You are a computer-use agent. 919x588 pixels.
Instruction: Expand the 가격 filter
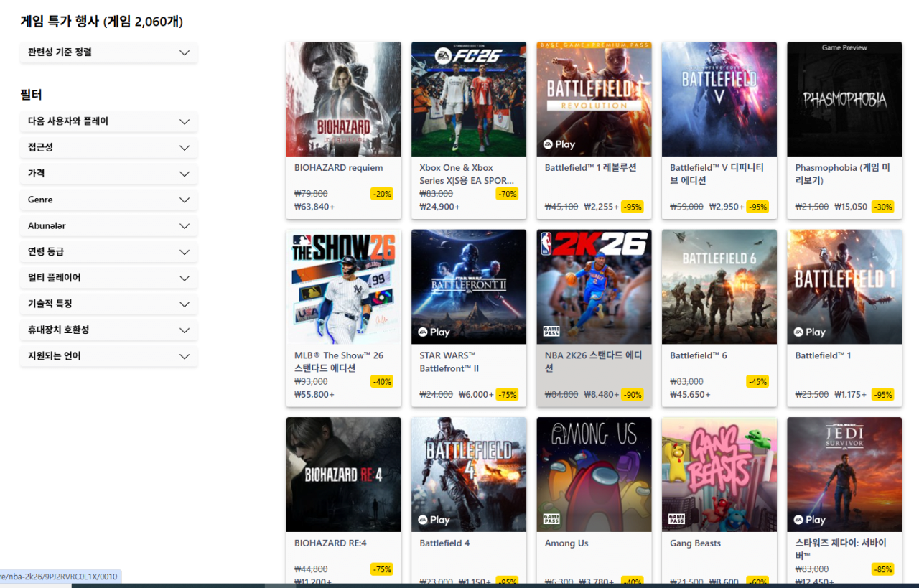[109, 174]
